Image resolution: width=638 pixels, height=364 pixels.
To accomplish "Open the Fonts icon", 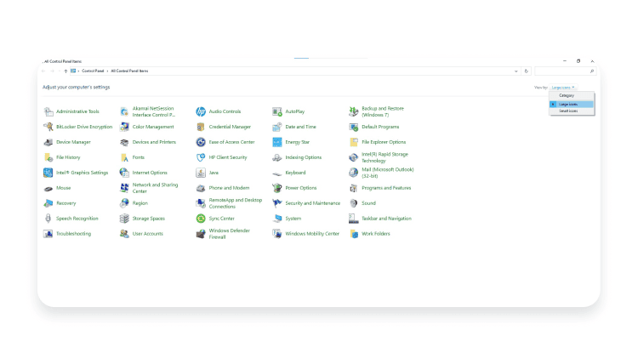I will click(x=124, y=157).
